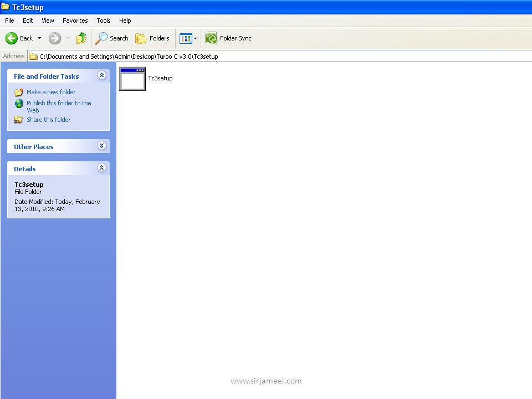The height and width of the screenshot is (399, 532).
Task: Open the Tools menu
Action: point(104,21)
